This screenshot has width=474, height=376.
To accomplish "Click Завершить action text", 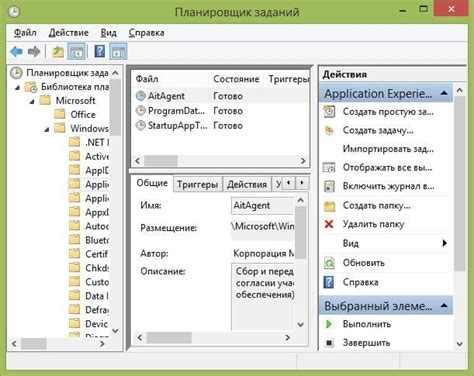I will [x=366, y=343].
